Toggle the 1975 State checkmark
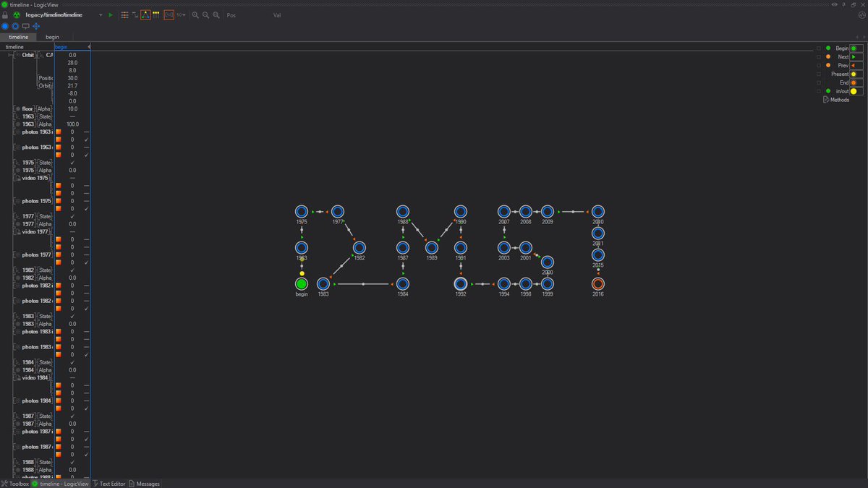Image resolution: width=868 pixels, height=488 pixels. pos(72,163)
